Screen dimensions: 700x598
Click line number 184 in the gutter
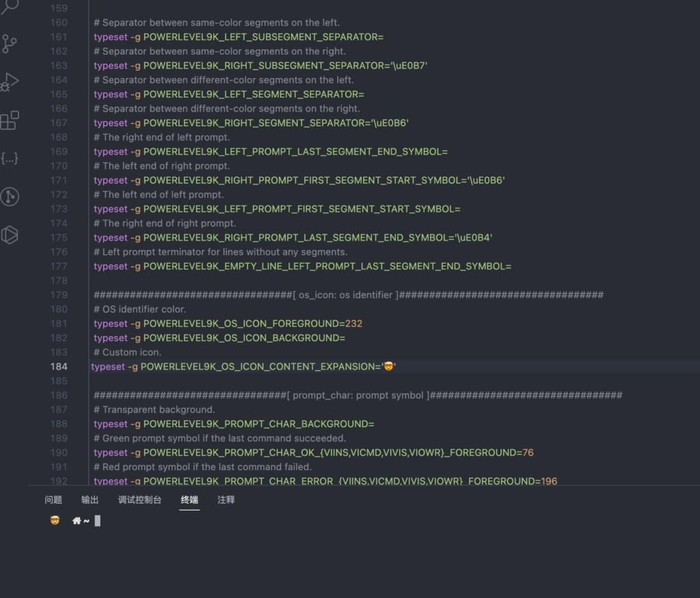(x=59, y=366)
